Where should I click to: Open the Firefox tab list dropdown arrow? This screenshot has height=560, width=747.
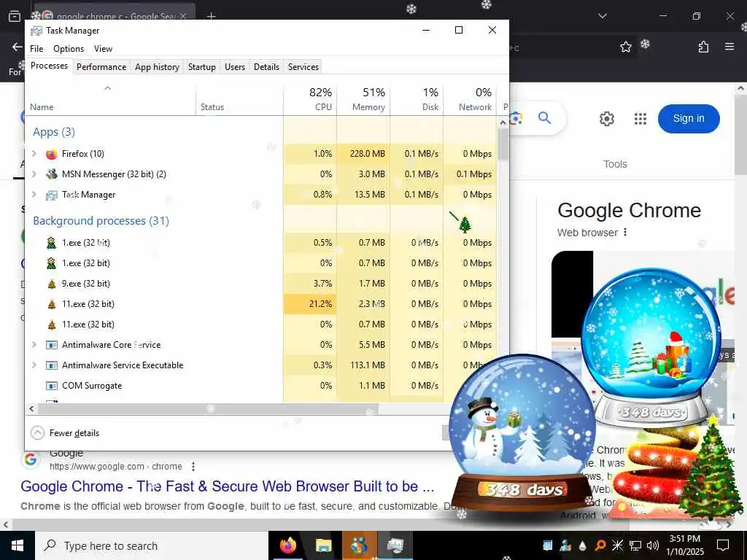coord(603,16)
